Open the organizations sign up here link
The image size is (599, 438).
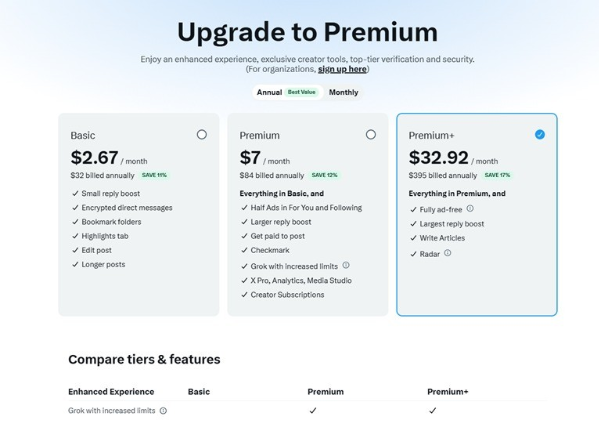click(342, 69)
